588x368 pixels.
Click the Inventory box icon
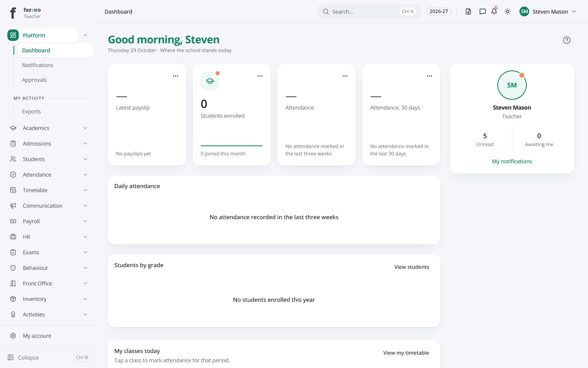point(13,299)
